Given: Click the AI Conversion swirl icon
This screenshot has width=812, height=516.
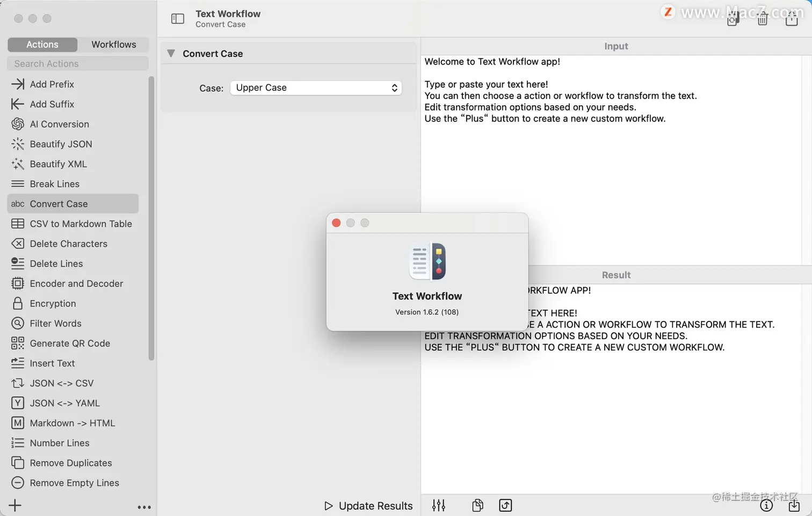Looking at the screenshot, I should [x=18, y=124].
